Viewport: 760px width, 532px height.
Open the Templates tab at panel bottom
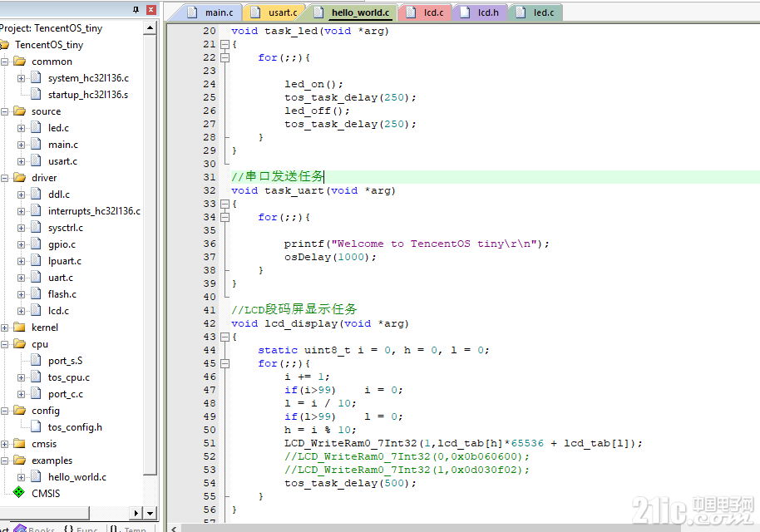pos(128,529)
